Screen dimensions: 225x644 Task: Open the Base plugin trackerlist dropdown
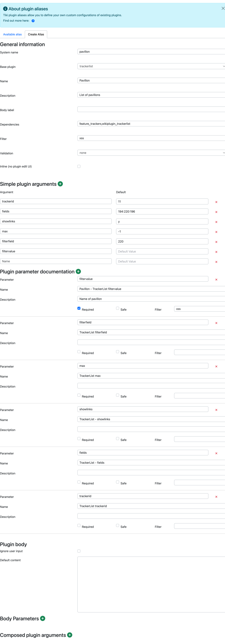[x=151, y=66]
